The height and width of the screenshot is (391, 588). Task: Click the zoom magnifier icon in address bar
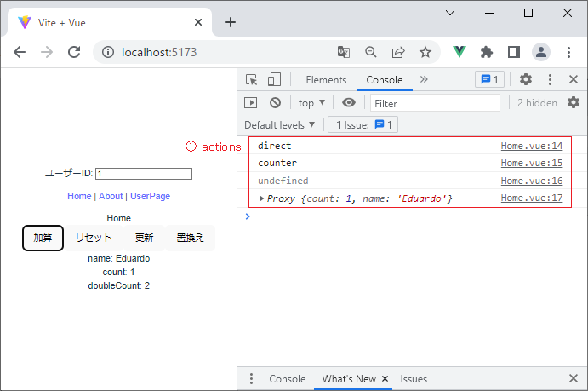tap(371, 52)
